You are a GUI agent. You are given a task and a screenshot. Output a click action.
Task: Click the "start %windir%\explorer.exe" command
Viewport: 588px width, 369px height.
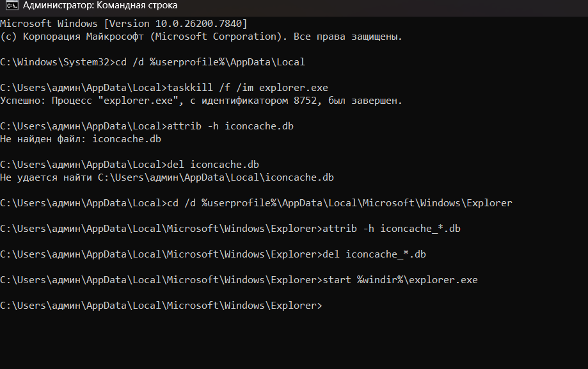401,280
